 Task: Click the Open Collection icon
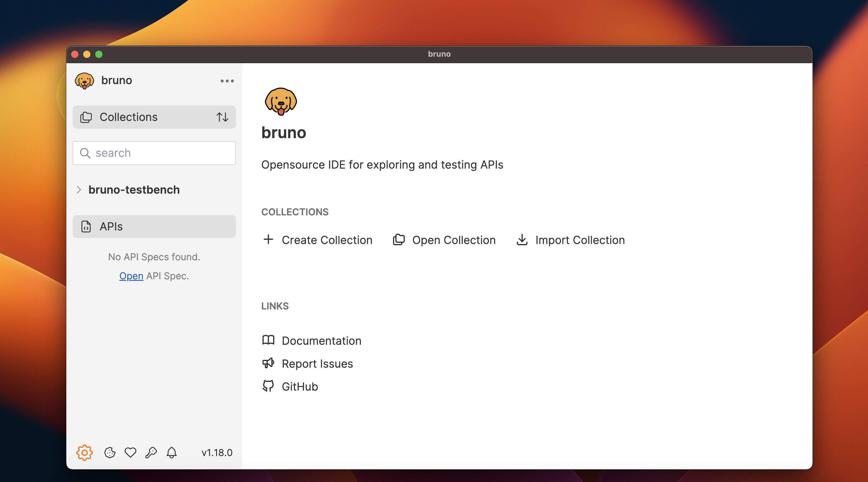click(398, 239)
